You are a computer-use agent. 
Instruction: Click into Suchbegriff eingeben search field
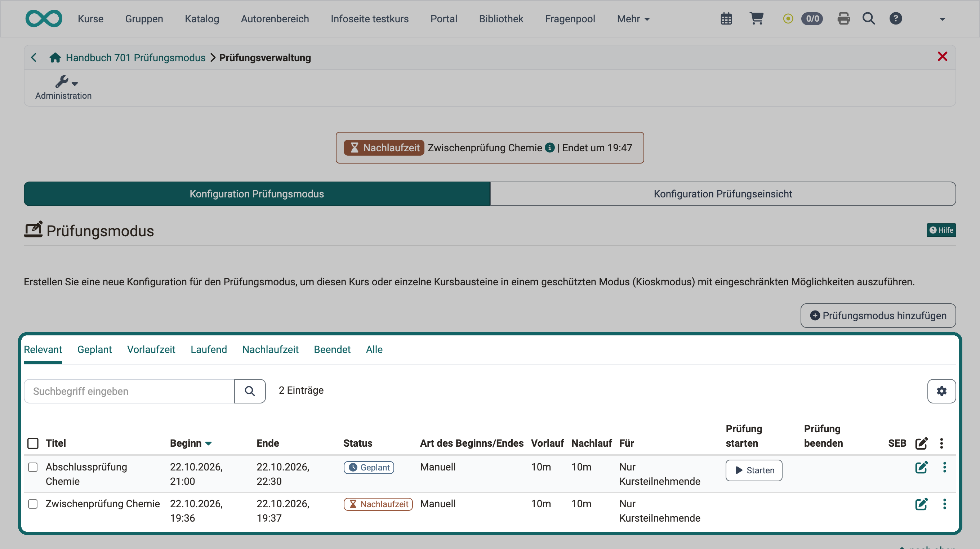click(x=129, y=391)
